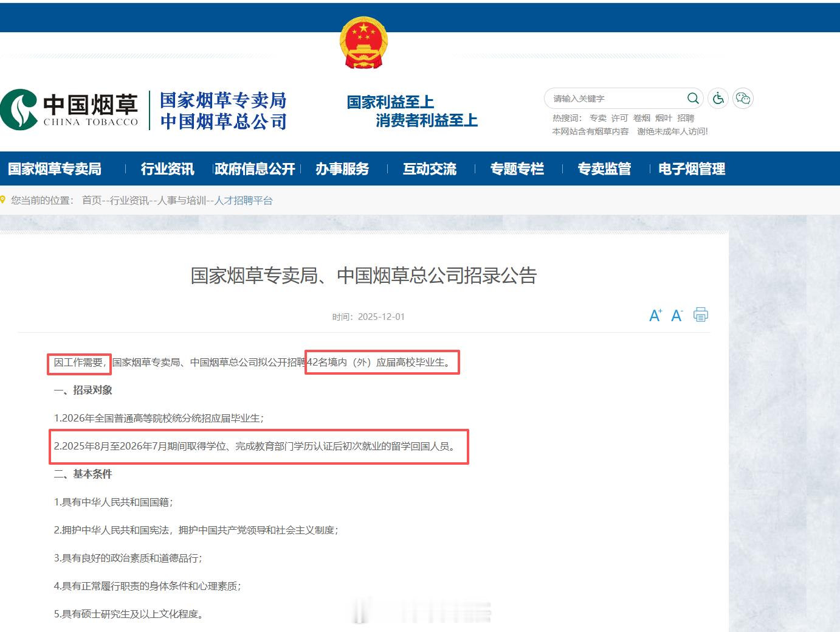Click line 3.具有良好的政治素质和道德品行
This screenshot has width=840, height=632.
click(128, 558)
